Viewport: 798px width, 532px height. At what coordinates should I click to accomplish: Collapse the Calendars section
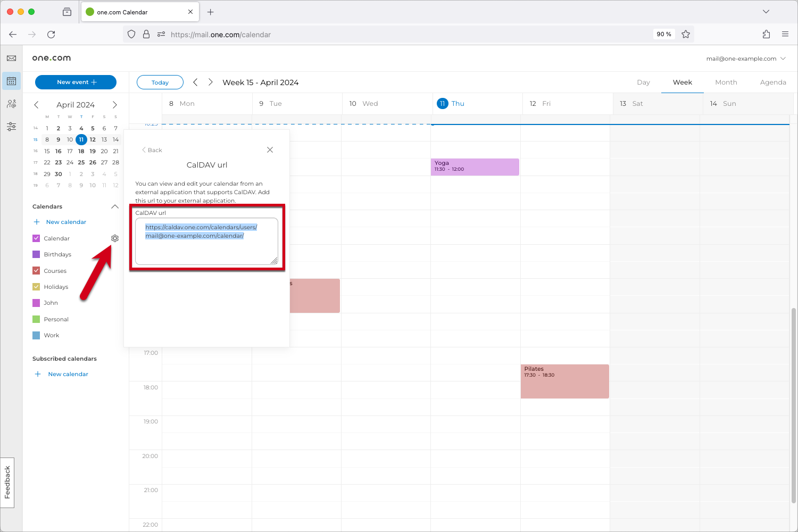click(x=114, y=206)
